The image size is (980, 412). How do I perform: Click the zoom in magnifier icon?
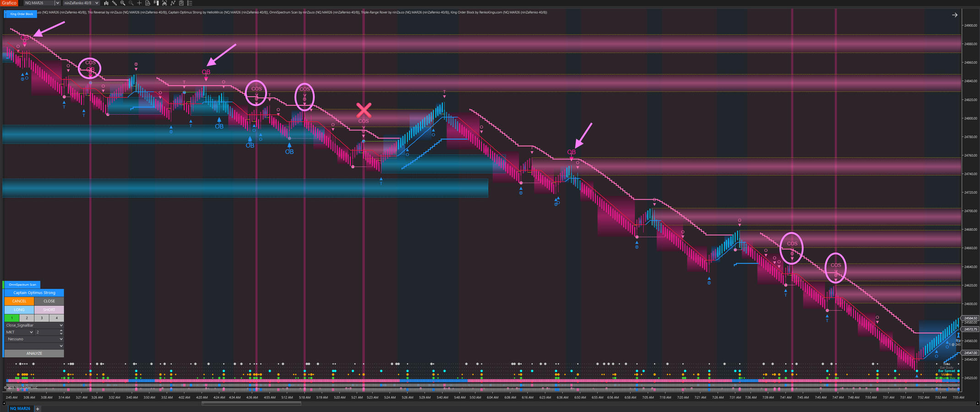(x=123, y=3)
